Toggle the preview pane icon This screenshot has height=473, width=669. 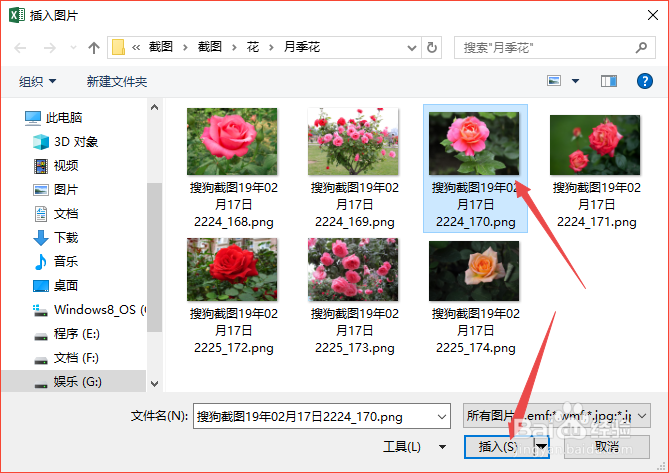(x=609, y=81)
